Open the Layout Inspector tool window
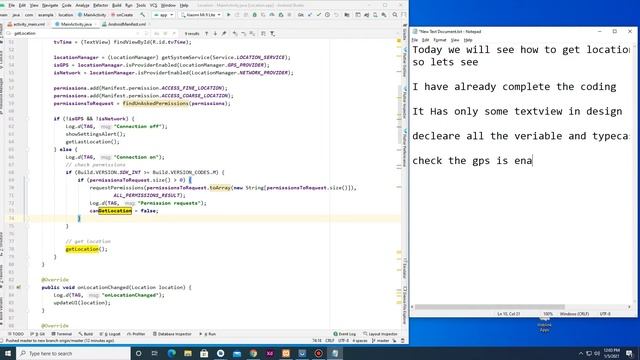 [380, 334]
